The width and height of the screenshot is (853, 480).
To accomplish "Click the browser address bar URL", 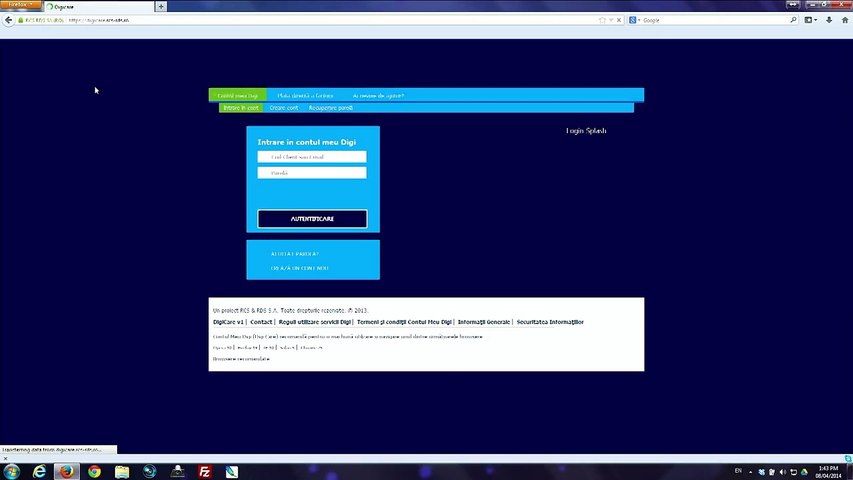I will click(99, 20).
